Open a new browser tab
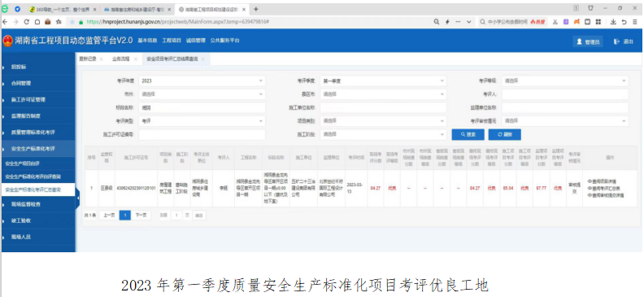The image size is (644, 297). coord(256,9)
